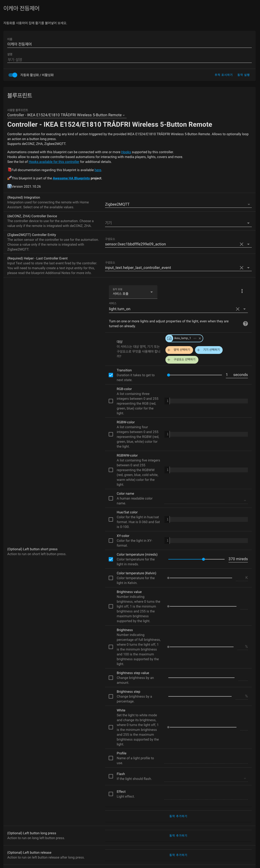The width and height of the screenshot is (260, 868).
Task: Check the Effect option
Action: pos(111,794)
